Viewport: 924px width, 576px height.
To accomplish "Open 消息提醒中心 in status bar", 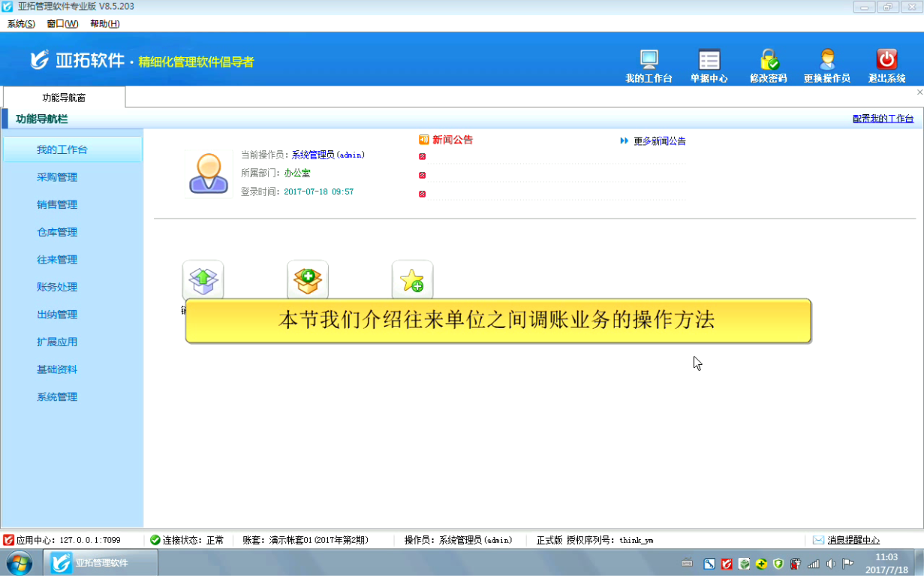I will click(x=853, y=540).
